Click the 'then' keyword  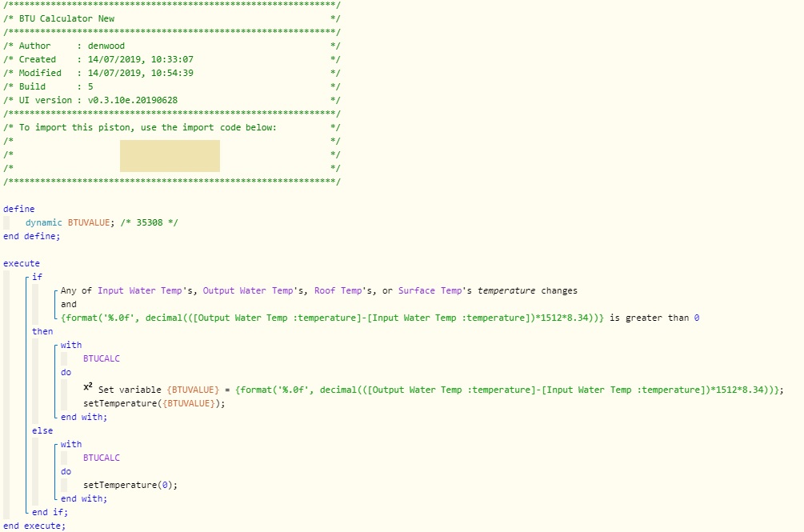pos(42,331)
